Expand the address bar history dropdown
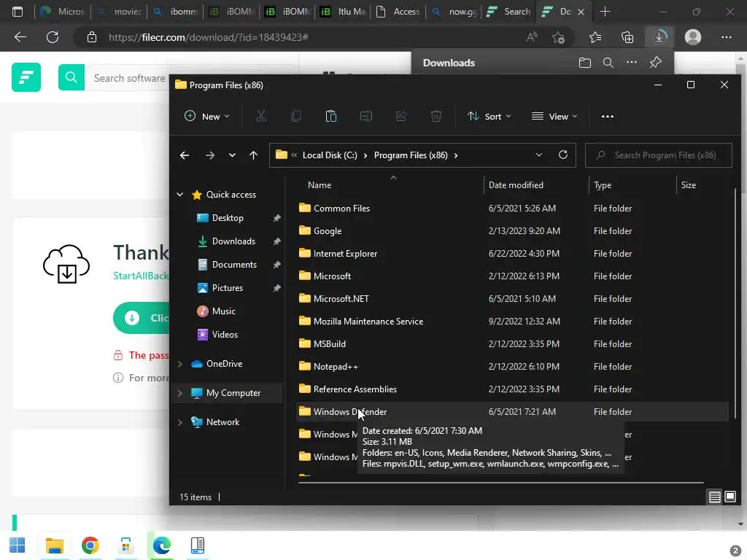 point(539,155)
